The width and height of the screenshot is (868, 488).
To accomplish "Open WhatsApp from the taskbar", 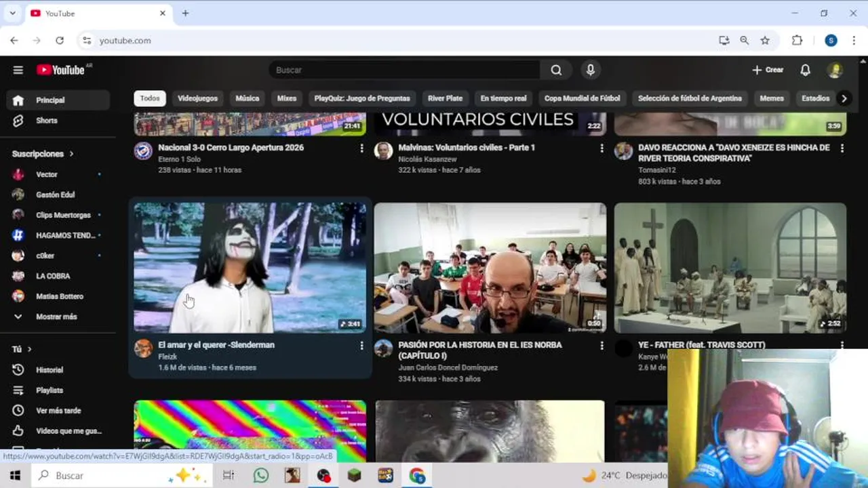I will (x=261, y=475).
